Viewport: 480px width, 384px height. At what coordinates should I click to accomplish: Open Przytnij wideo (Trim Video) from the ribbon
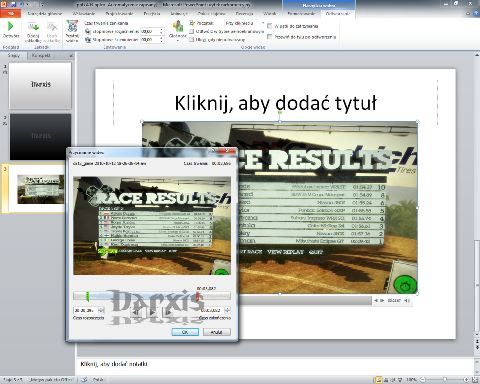click(72, 31)
